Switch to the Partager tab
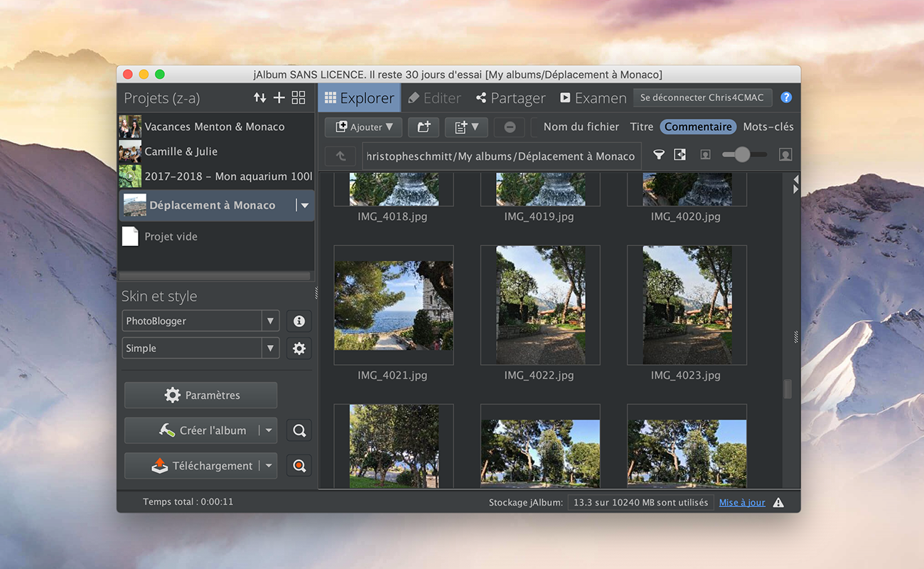 coord(510,98)
